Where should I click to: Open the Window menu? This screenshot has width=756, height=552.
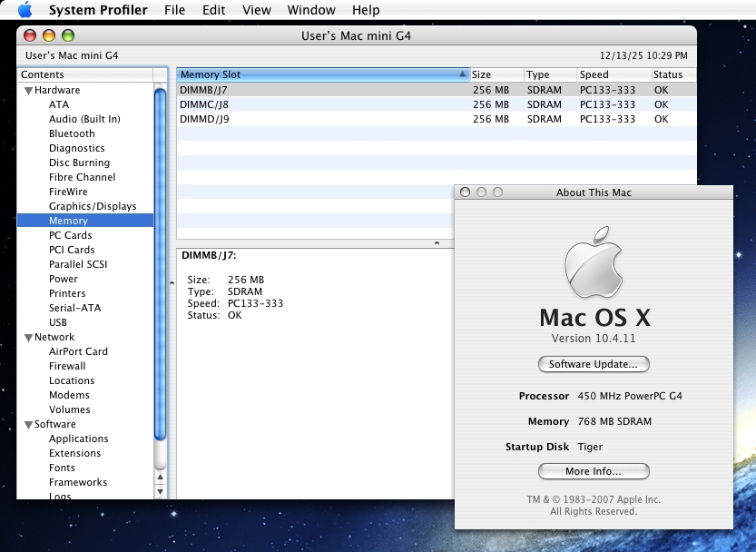tap(310, 10)
